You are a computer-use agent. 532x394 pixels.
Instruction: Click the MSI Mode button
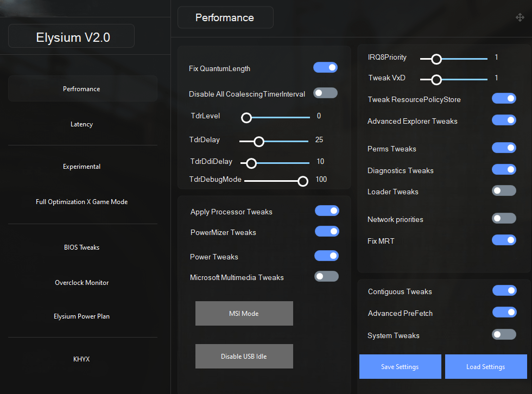244,313
